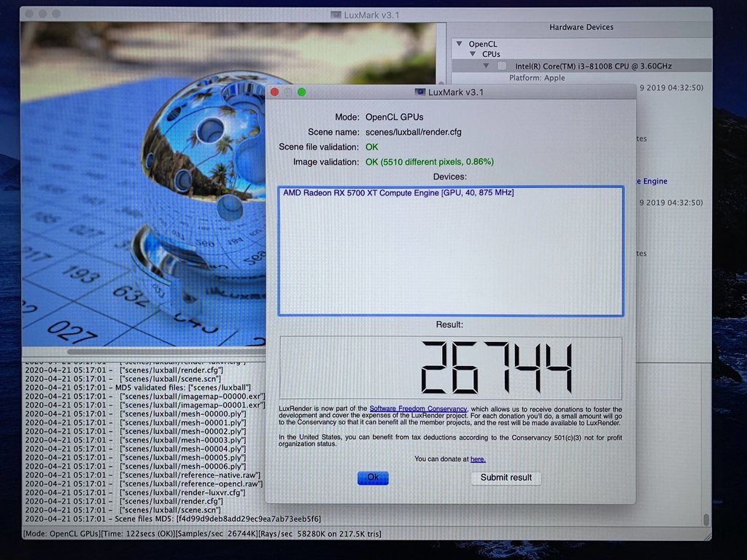Select the Platform: Apple row

[537, 77]
